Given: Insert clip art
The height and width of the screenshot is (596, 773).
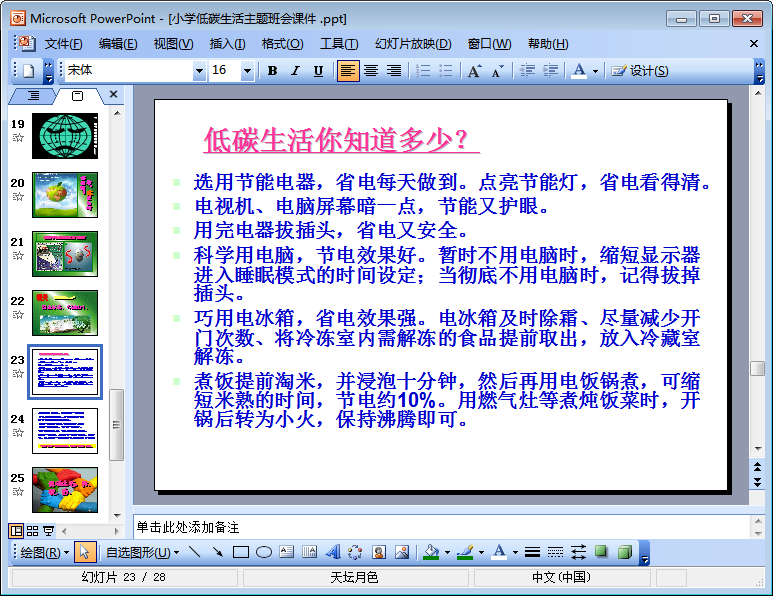Looking at the screenshot, I should tap(379, 552).
